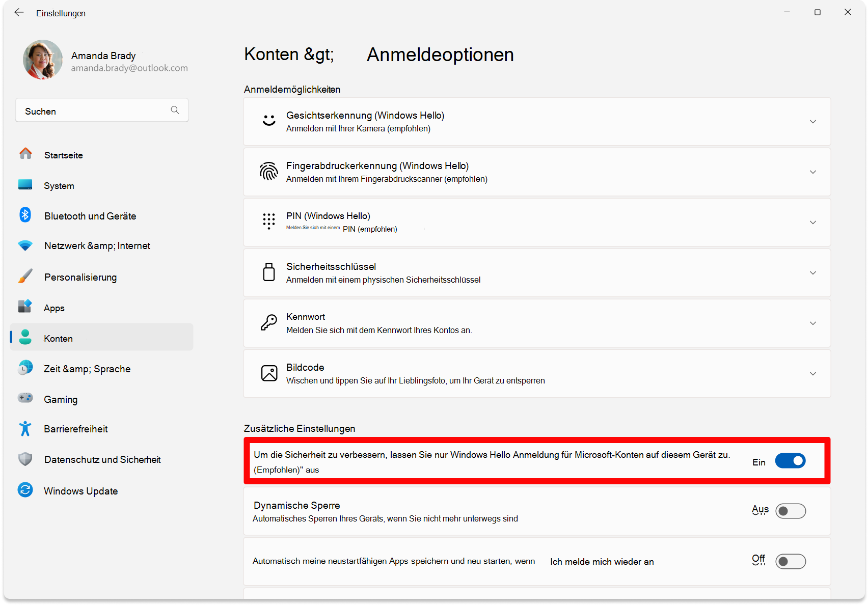Open System settings section
The height and width of the screenshot is (605, 868).
[102, 185]
